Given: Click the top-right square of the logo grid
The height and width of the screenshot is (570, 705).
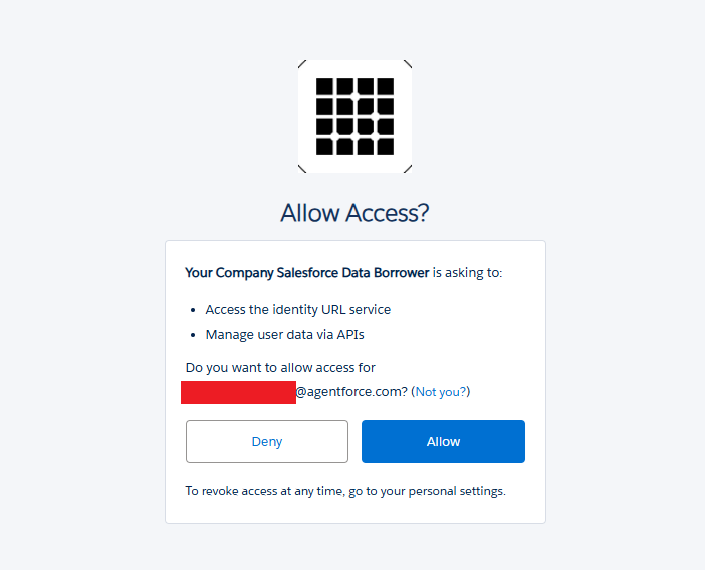Looking at the screenshot, I should (x=386, y=86).
